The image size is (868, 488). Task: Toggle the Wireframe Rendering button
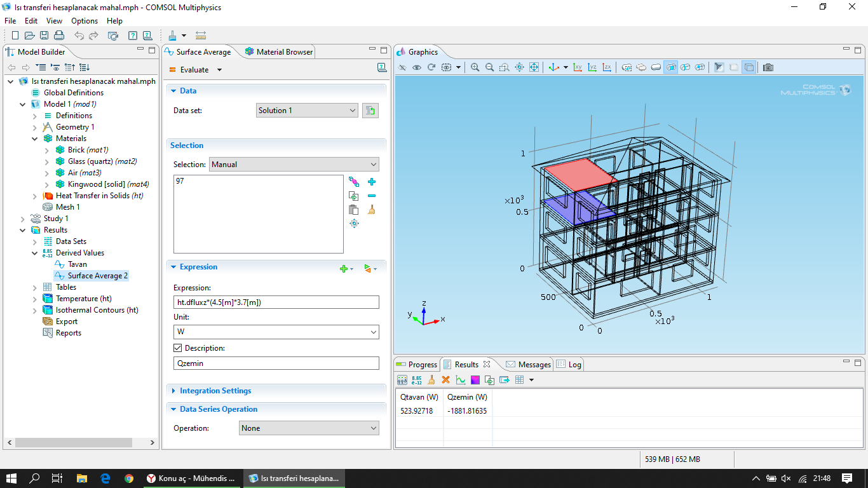749,67
